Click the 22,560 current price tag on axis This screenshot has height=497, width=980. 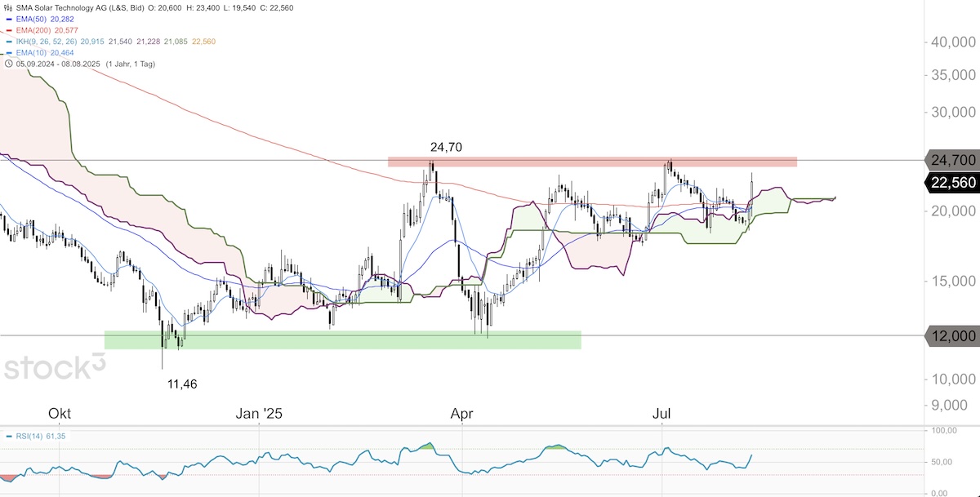coord(953,183)
